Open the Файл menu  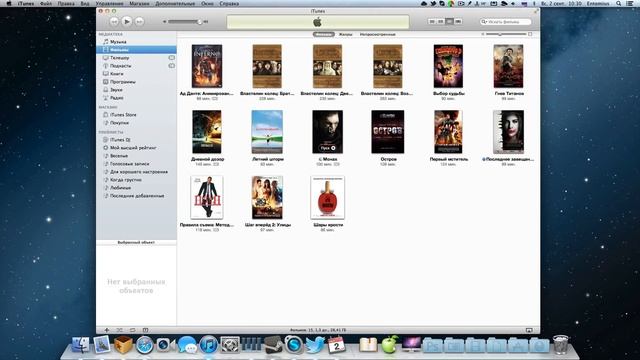pos(46,4)
